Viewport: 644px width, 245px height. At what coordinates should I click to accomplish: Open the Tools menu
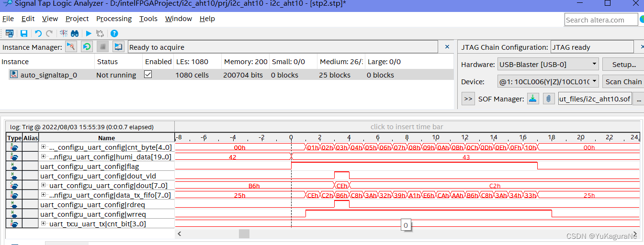(148, 19)
